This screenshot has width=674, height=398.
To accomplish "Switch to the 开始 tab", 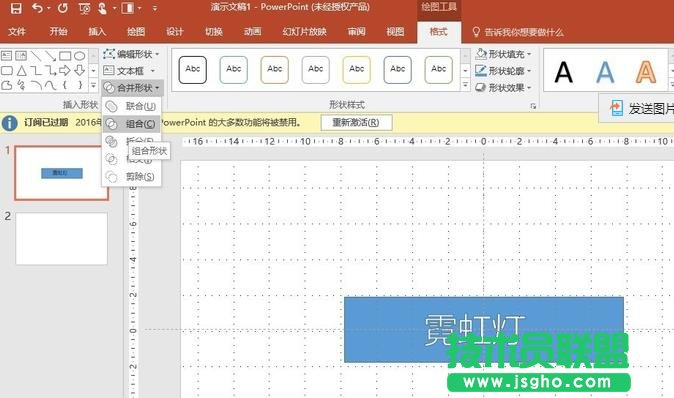I will pos(58,31).
